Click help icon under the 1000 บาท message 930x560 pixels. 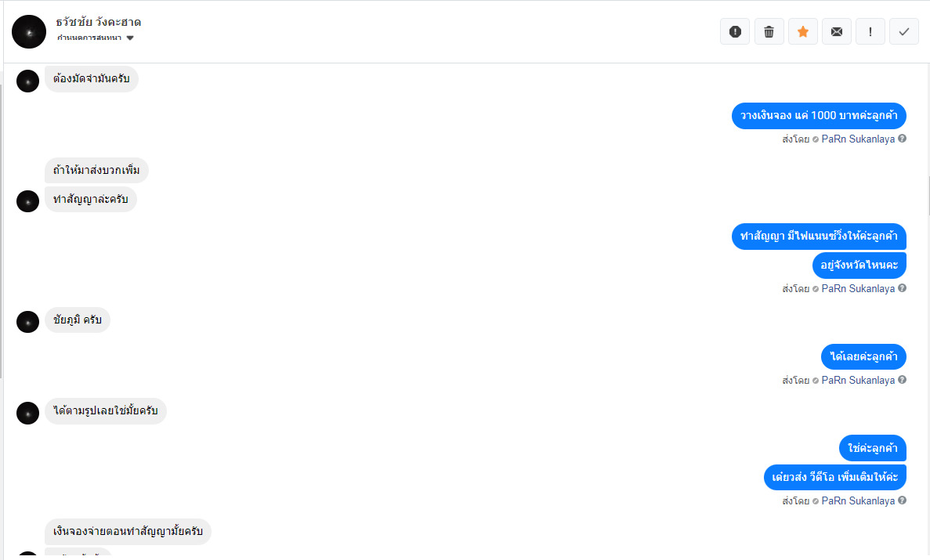(903, 139)
